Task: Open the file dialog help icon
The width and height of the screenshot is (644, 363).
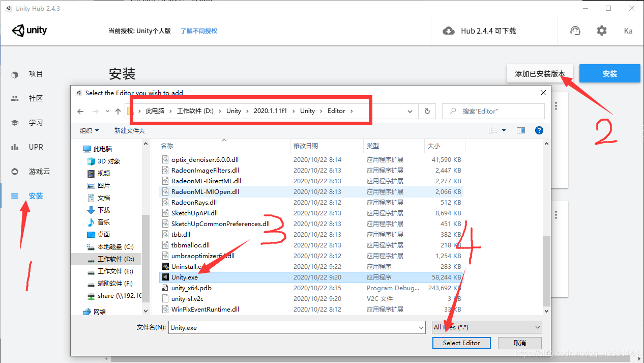Action: tap(539, 130)
